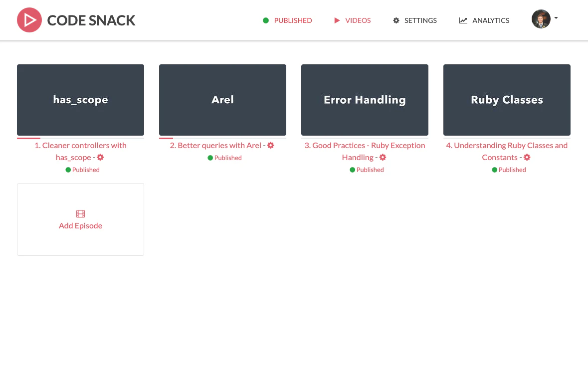
Task: Click the gear next to Better queries with Arel
Action: coord(270,145)
